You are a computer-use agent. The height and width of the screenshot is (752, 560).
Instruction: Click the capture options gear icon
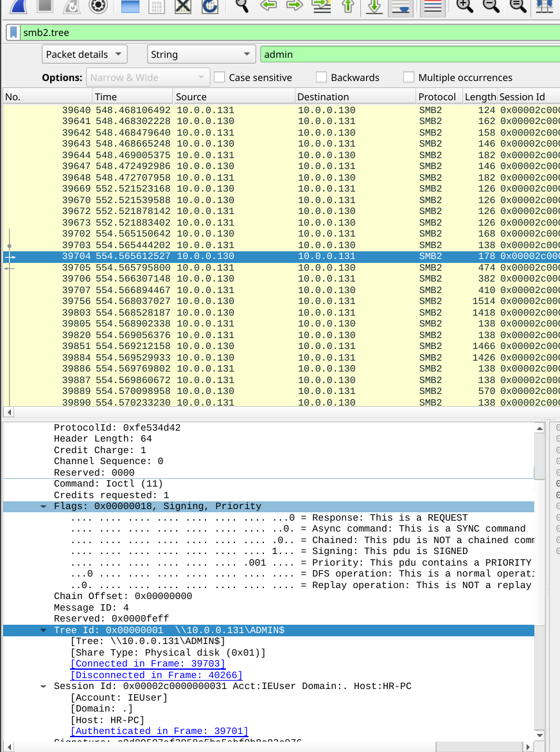[98, 6]
